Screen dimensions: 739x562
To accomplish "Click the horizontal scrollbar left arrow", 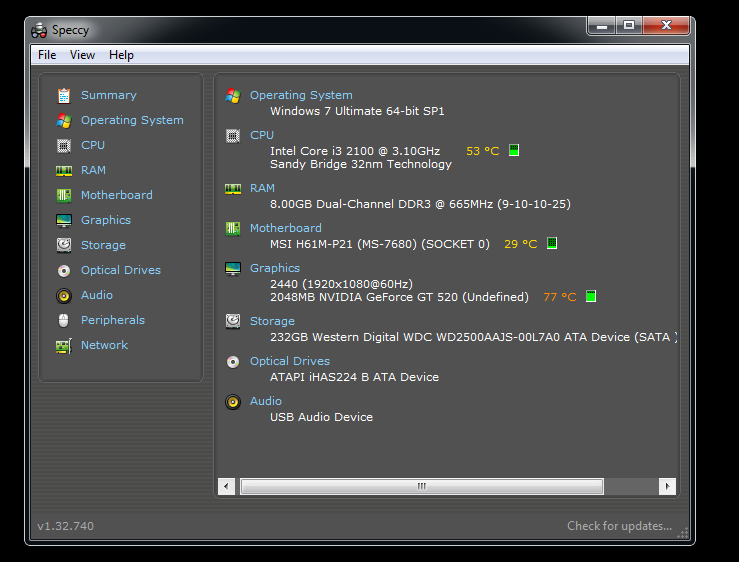I will (226, 486).
